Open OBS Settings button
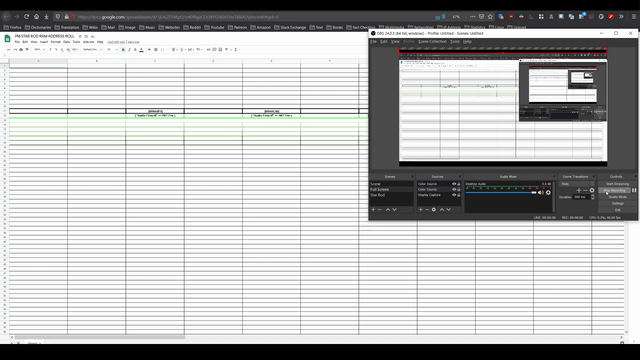 coord(617,203)
